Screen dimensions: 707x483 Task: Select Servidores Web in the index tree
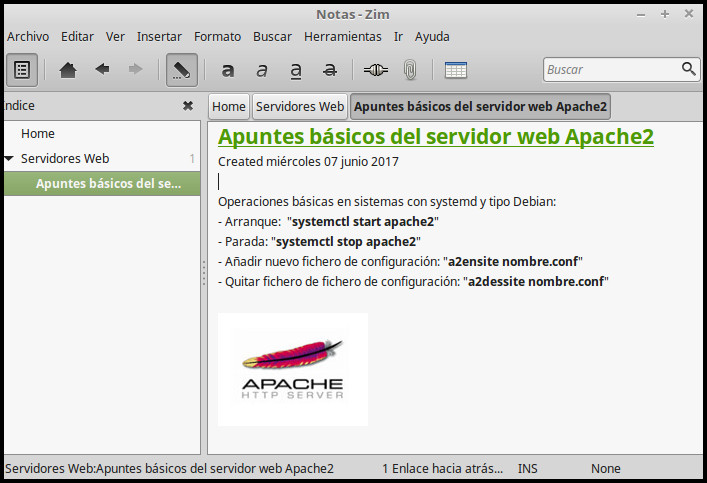[x=65, y=158]
